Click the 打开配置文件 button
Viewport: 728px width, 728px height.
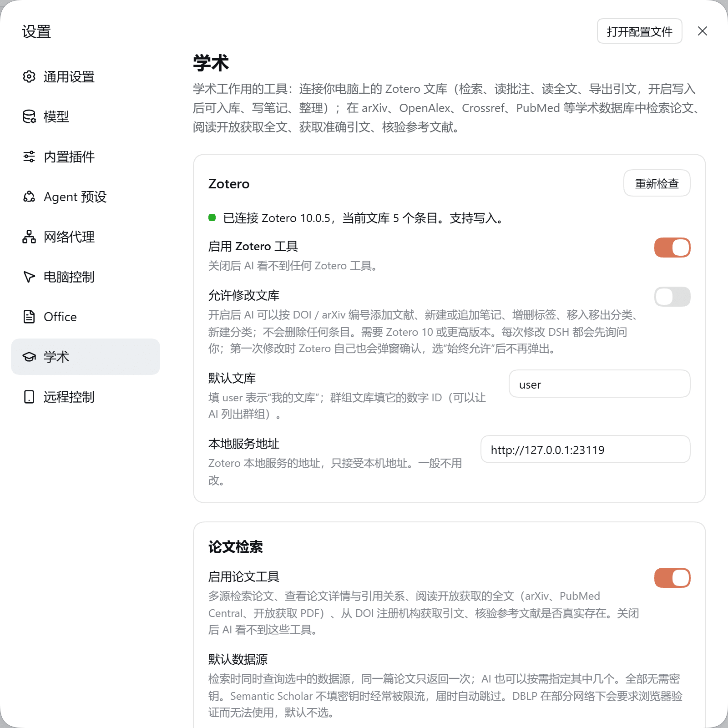[639, 31]
